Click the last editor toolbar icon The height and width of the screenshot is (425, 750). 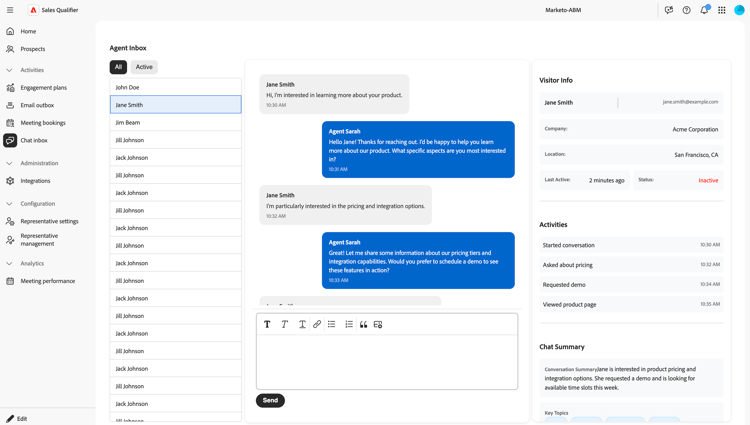tap(378, 325)
